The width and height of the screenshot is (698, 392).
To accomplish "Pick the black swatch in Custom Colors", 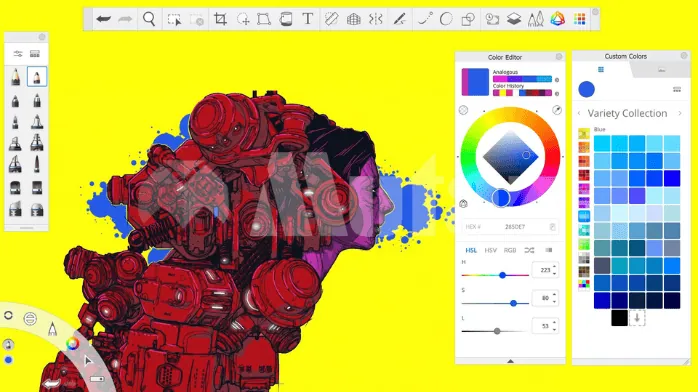I will click(619, 318).
